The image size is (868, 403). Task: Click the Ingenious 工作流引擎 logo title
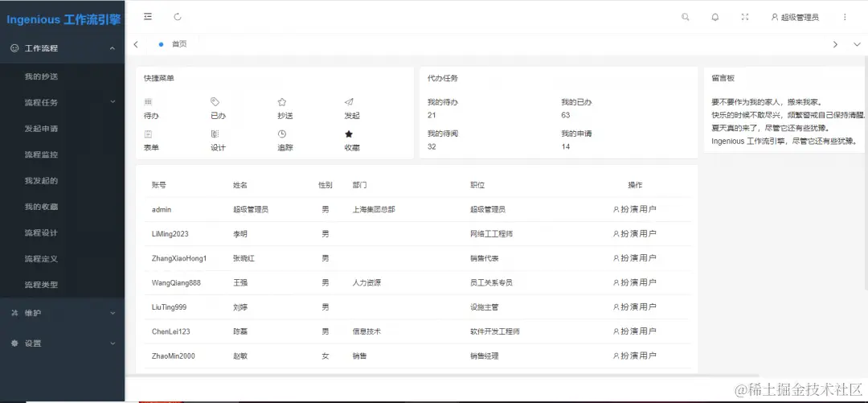(63, 20)
